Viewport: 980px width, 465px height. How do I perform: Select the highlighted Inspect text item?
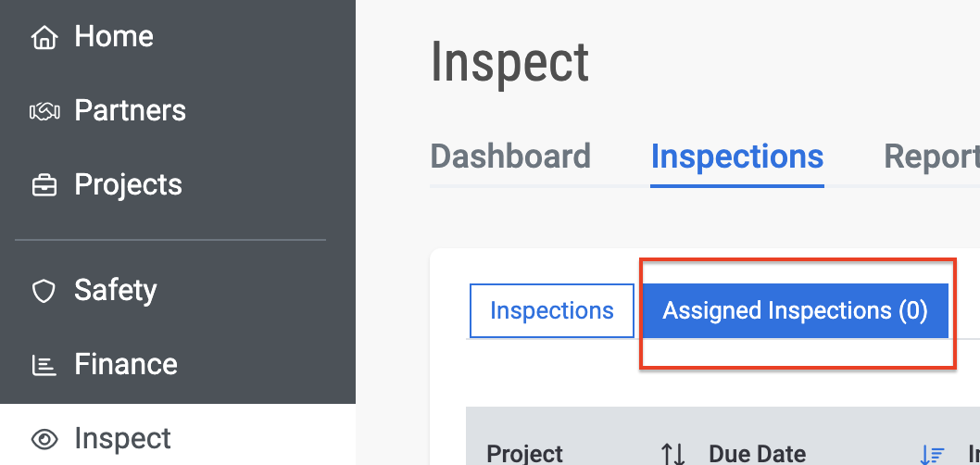click(x=122, y=439)
